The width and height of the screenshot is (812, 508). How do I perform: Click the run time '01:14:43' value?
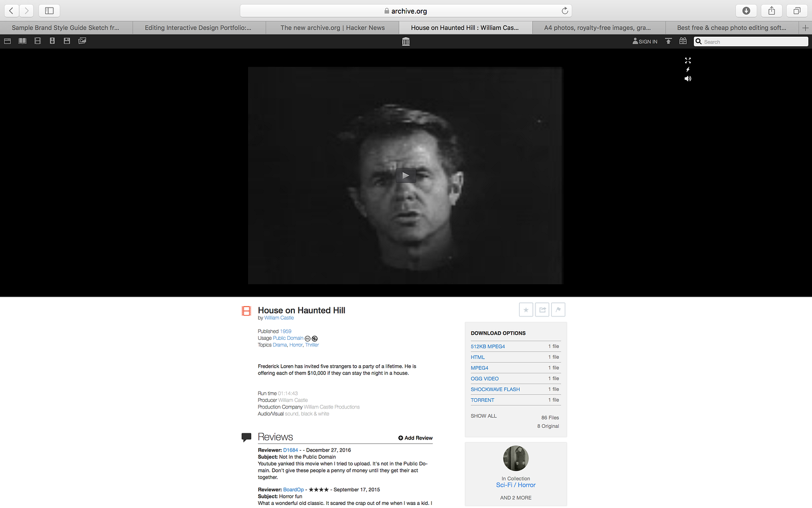coord(288,394)
